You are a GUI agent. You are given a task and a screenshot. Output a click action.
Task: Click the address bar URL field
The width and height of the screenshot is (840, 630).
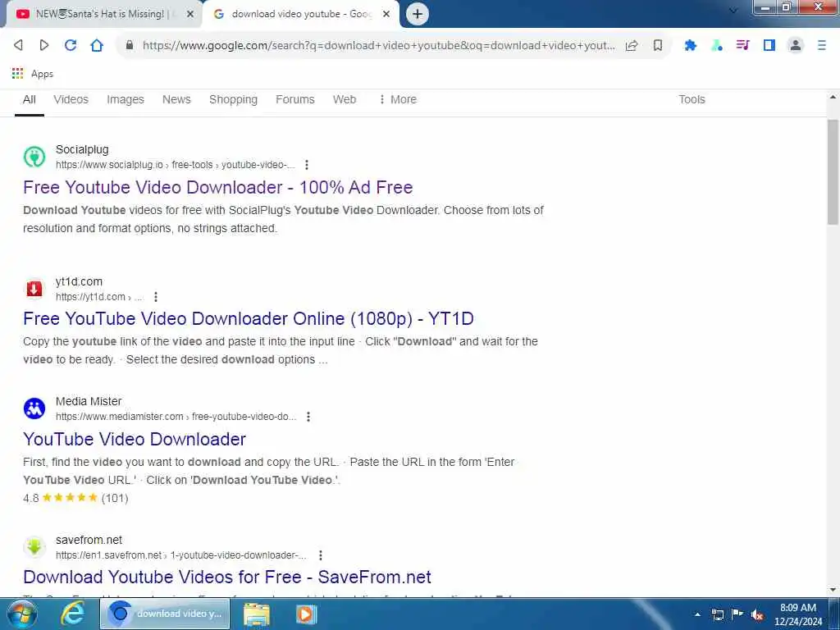tap(378, 46)
